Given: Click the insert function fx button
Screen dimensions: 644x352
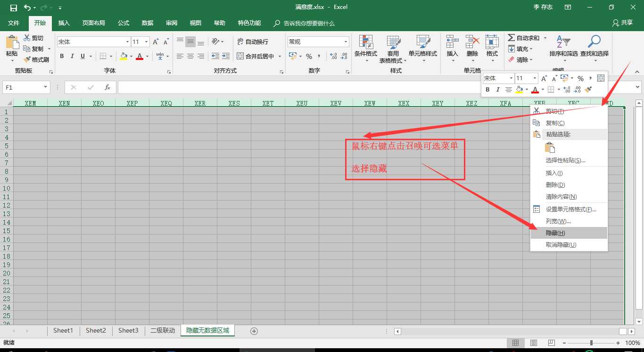Looking at the screenshot, I should pos(107,87).
